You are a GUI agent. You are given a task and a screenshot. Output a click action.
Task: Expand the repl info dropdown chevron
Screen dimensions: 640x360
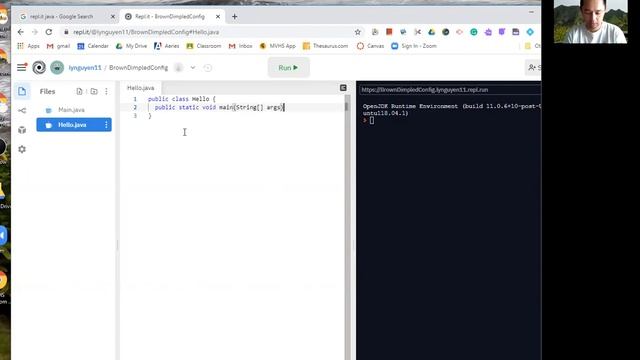click(x=193, y=68)
